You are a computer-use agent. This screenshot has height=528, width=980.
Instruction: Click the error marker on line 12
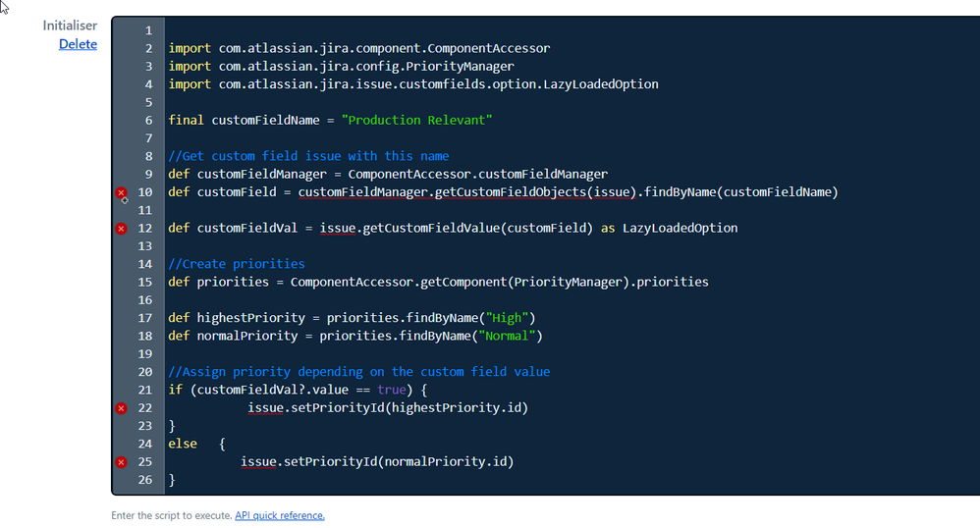pyautogui.click(x=121, y=229)
